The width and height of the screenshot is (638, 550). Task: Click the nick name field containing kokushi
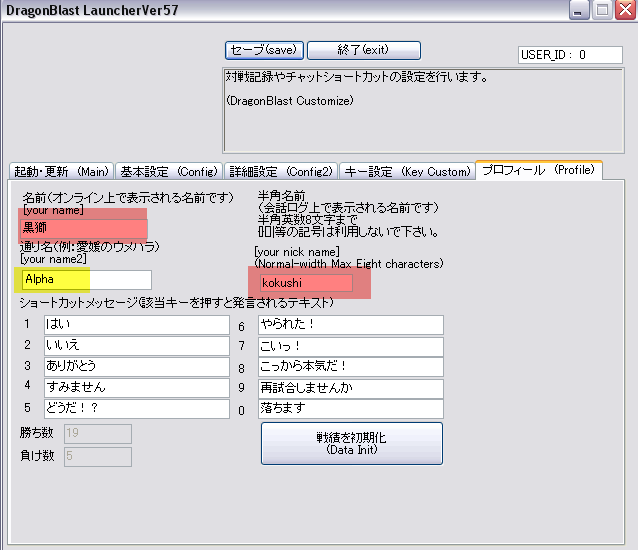[x=306, y=283]
